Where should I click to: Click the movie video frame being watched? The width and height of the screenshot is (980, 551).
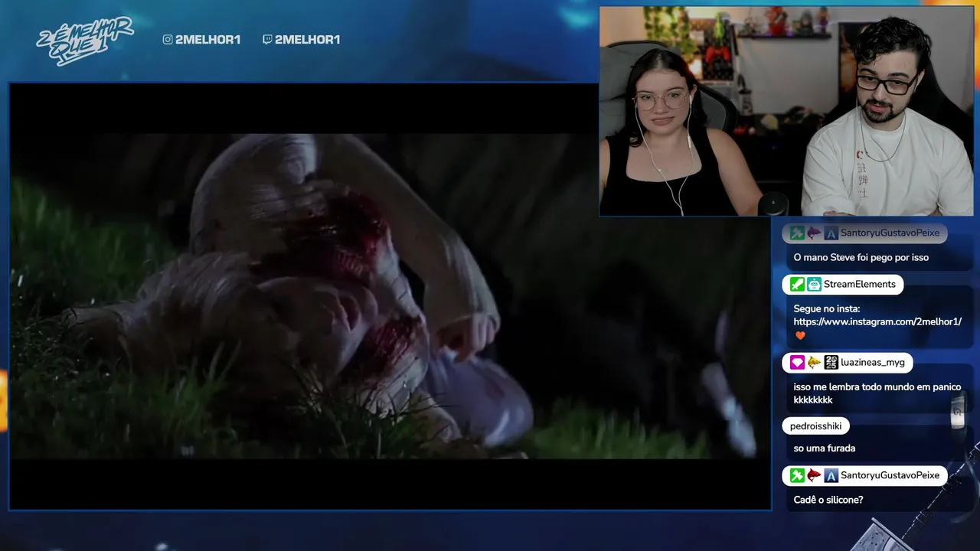click(390, 296)
